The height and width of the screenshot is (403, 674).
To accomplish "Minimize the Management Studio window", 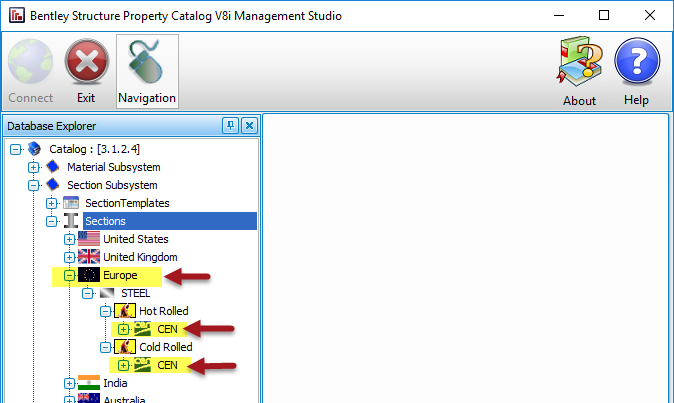I will pos(559,15).
